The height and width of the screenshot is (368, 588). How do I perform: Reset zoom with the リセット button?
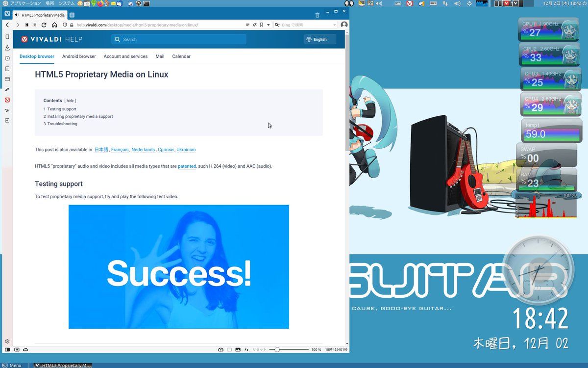(x=259, y=350)
